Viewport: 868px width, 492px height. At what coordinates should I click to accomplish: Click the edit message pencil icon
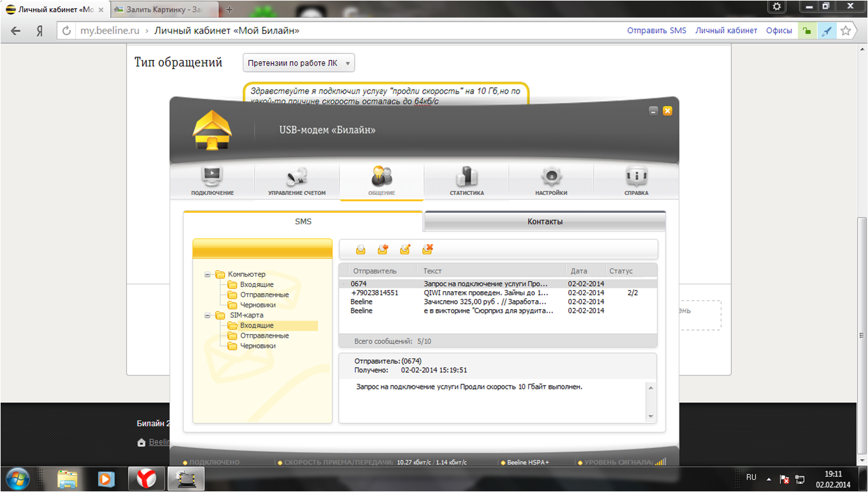pyautogui.click(x=405, y=249)
